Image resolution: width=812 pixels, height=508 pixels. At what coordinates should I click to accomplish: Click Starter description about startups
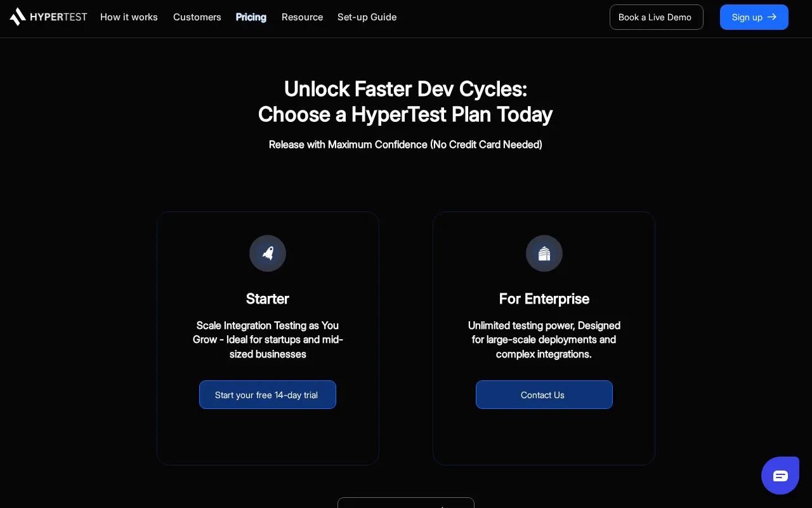268,340
